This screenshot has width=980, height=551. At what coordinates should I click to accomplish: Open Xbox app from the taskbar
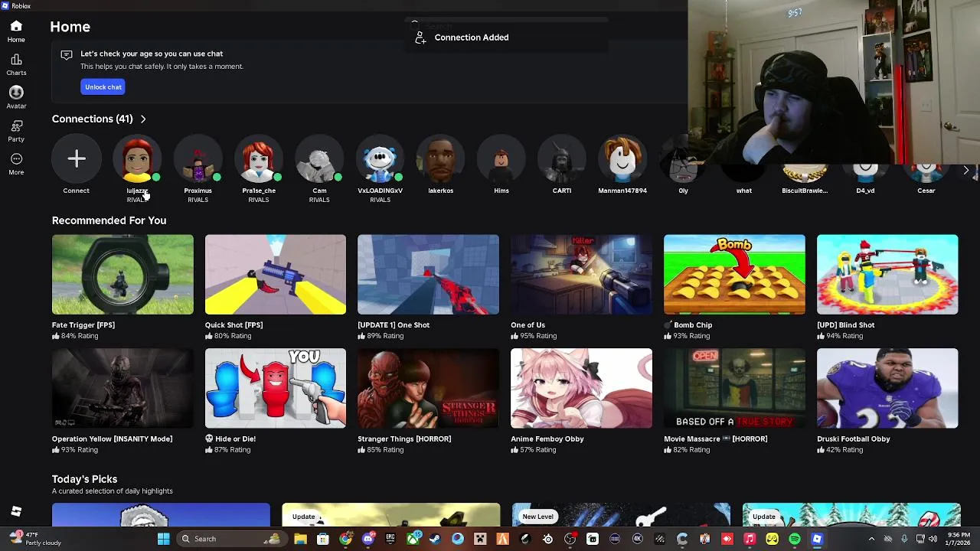coord(413,539)
